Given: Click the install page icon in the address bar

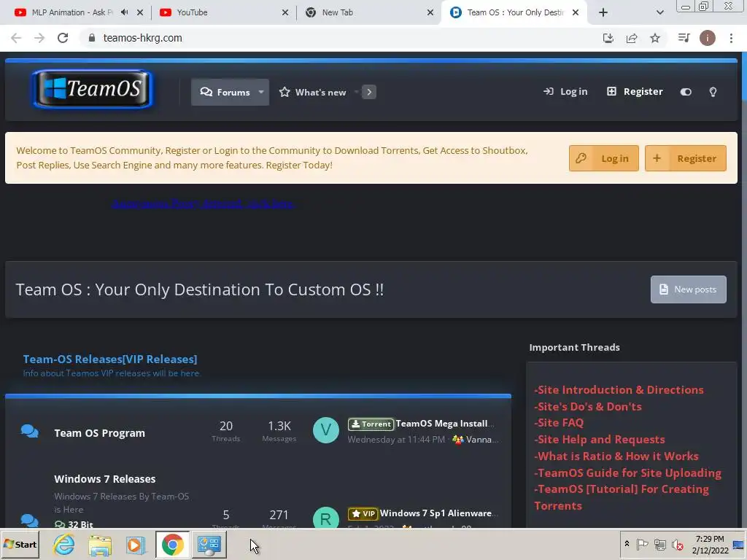Looking at the screenshot, I should click(608, 38).
